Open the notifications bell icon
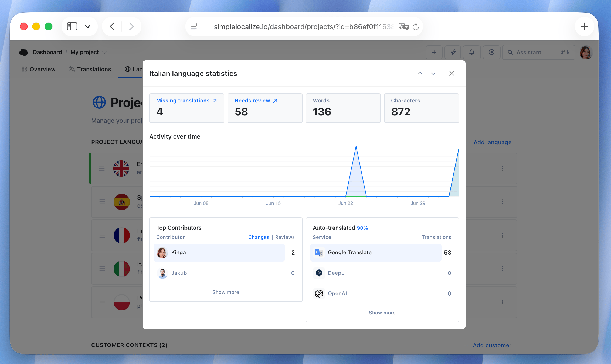The image size is (611, 364). (472, 52)
